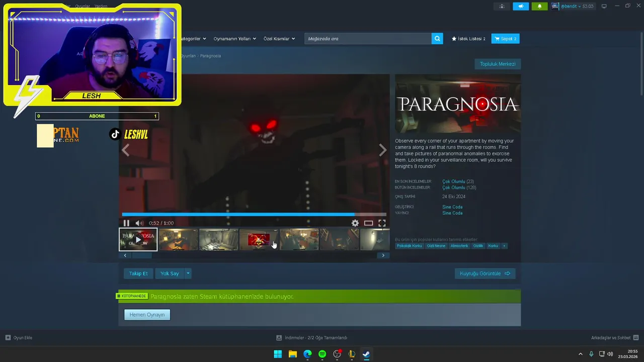Go to previous media with left arrow
The width and height of the screenshot is (644, 362).
coord(125,150)
